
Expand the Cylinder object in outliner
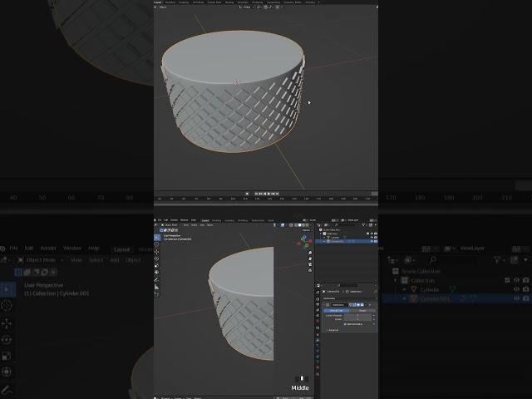pyautogui.click(x=324, y=238)
